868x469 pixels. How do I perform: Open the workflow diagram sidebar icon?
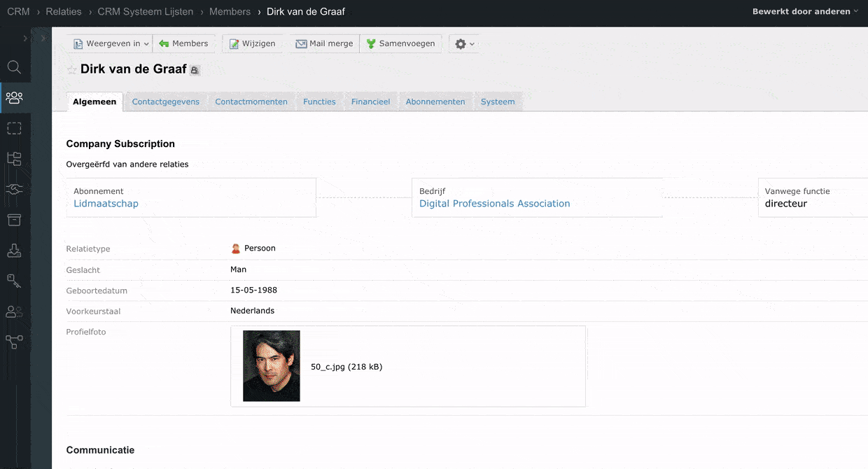(x=14, y=342)
